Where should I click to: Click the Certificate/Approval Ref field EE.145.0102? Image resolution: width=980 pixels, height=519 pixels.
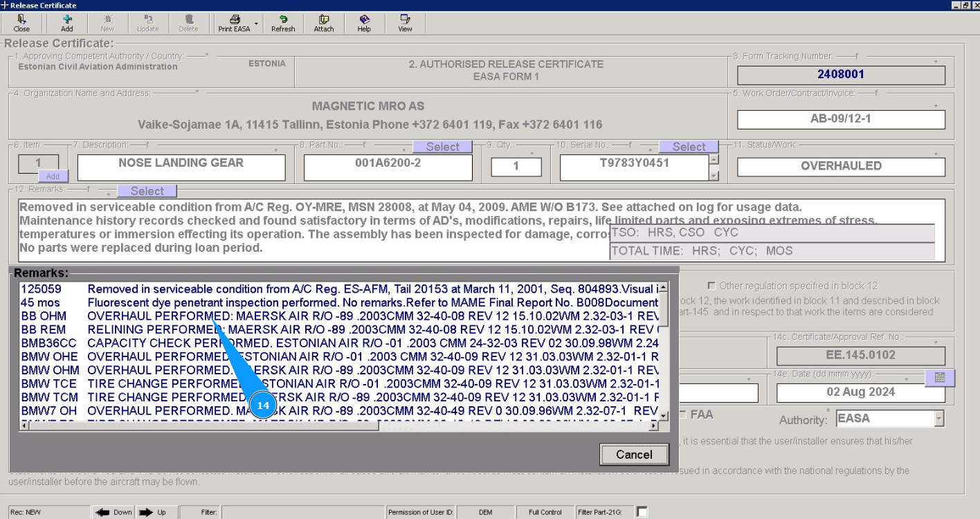[x=860, y=355]
